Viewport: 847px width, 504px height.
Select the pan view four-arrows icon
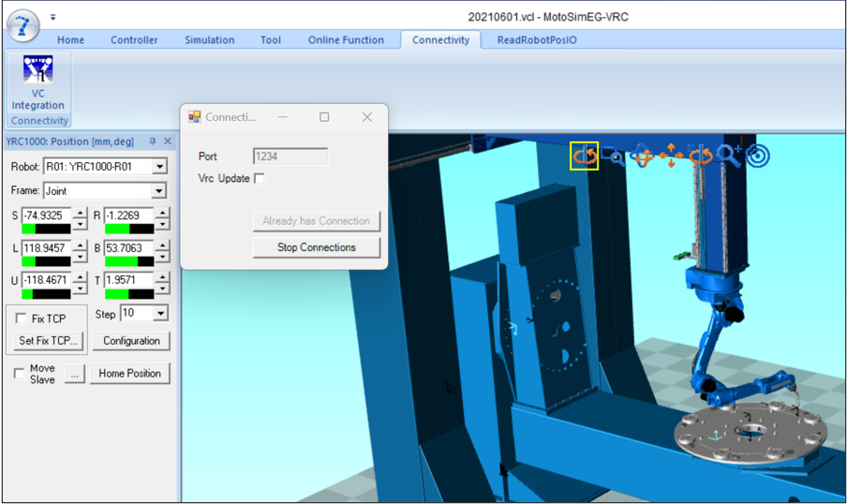(x=671, y=156)
